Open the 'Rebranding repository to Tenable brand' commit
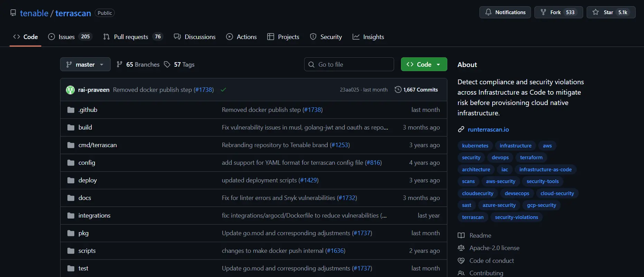Image resolution: width=644 pixels, height=277 pixels. [275, 145]
